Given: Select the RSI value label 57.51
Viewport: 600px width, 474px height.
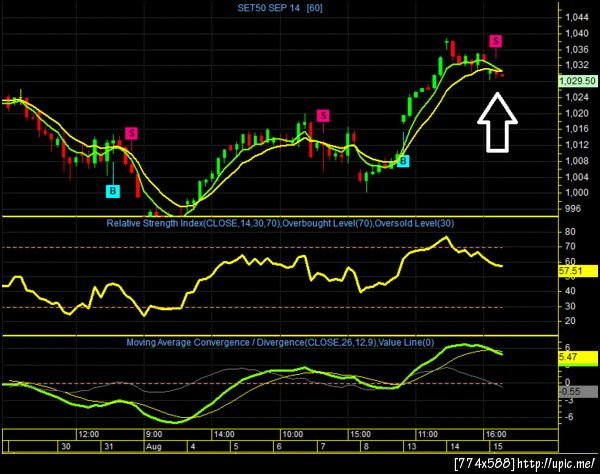Looking at the screenshot, I should pos(578,271).
